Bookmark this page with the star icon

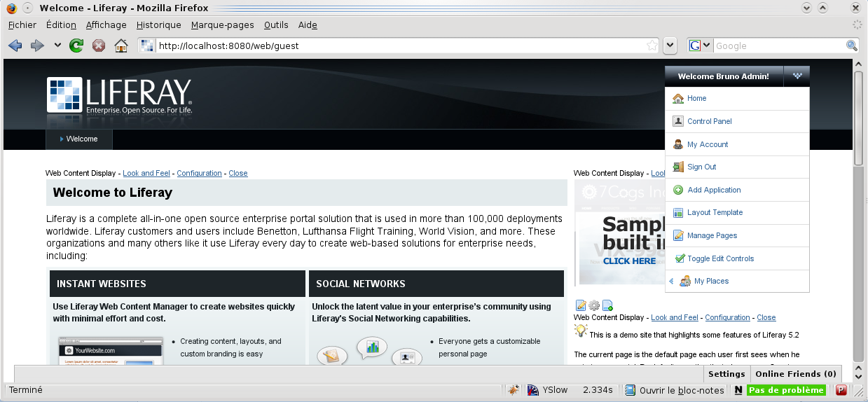pos(652,46)
